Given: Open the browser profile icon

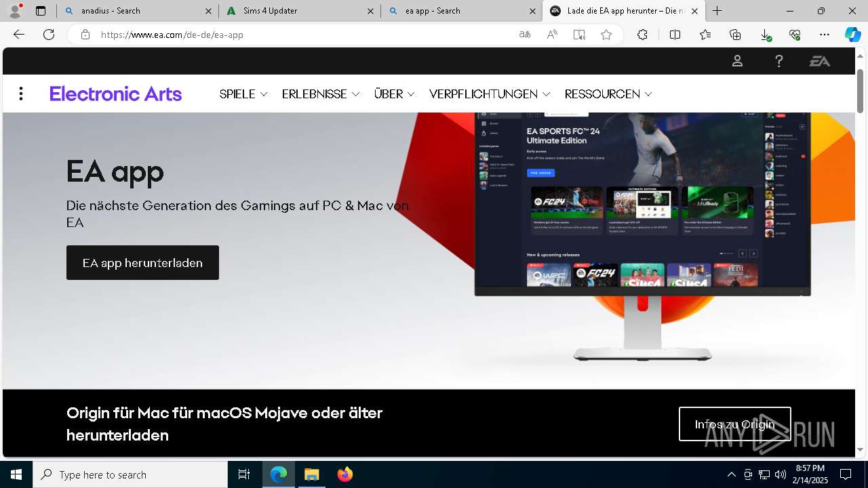Looking at the screenshot, I should [x=15, y=10].
